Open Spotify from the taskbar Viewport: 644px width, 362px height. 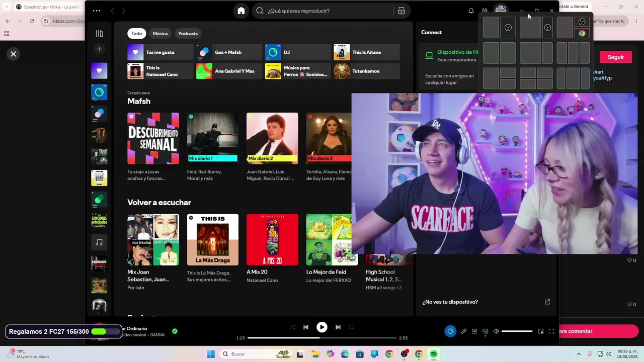(x=433, y=354)
